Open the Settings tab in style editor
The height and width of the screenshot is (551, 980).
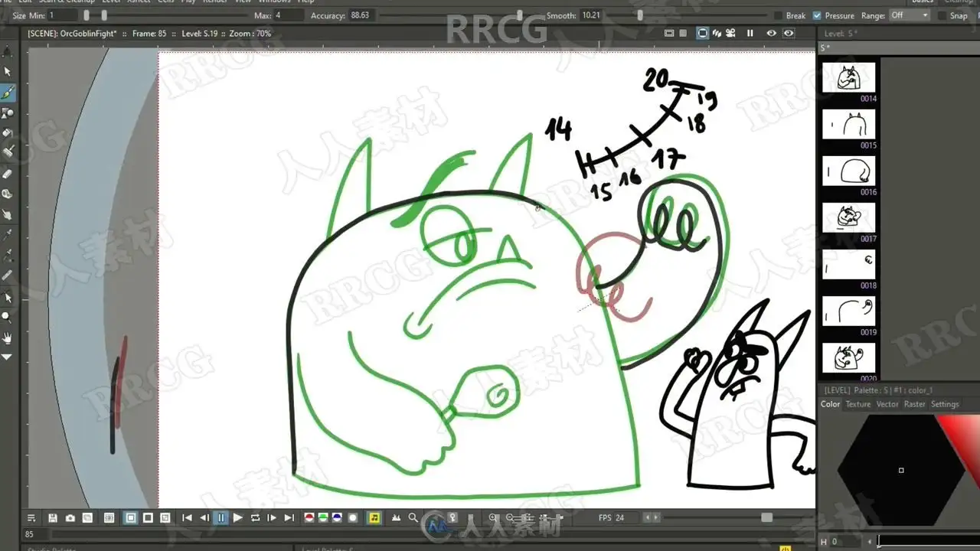click(945, 404)
